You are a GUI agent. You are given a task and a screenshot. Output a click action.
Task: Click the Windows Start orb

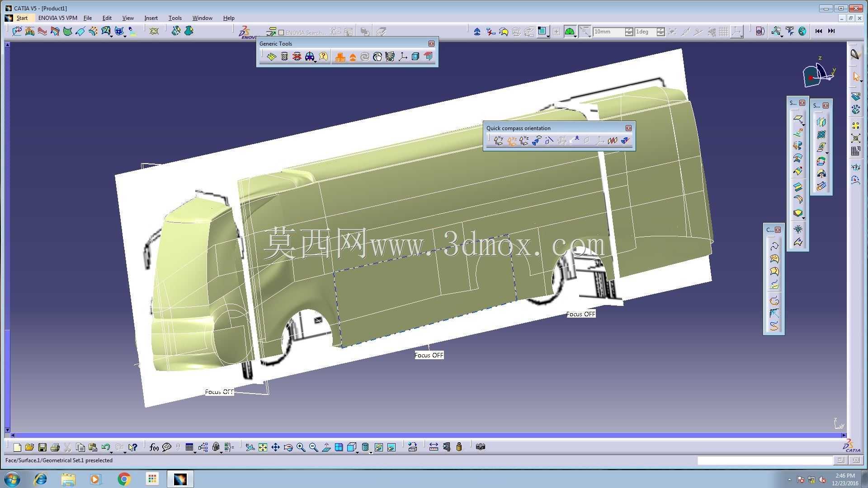click(12, 479)
